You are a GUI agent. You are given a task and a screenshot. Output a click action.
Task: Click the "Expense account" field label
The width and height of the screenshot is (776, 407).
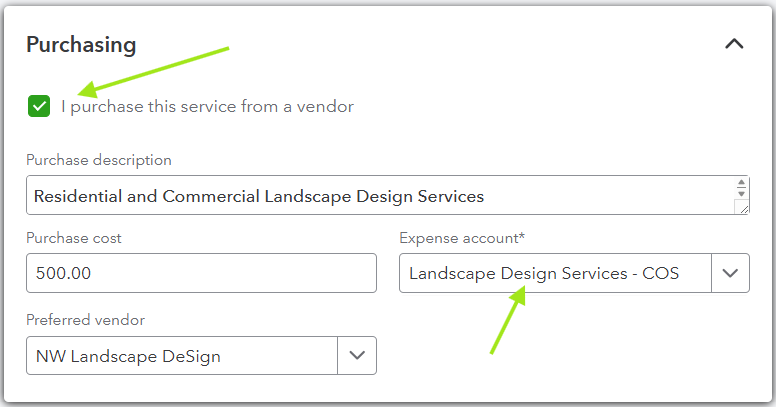click(459, 238)
